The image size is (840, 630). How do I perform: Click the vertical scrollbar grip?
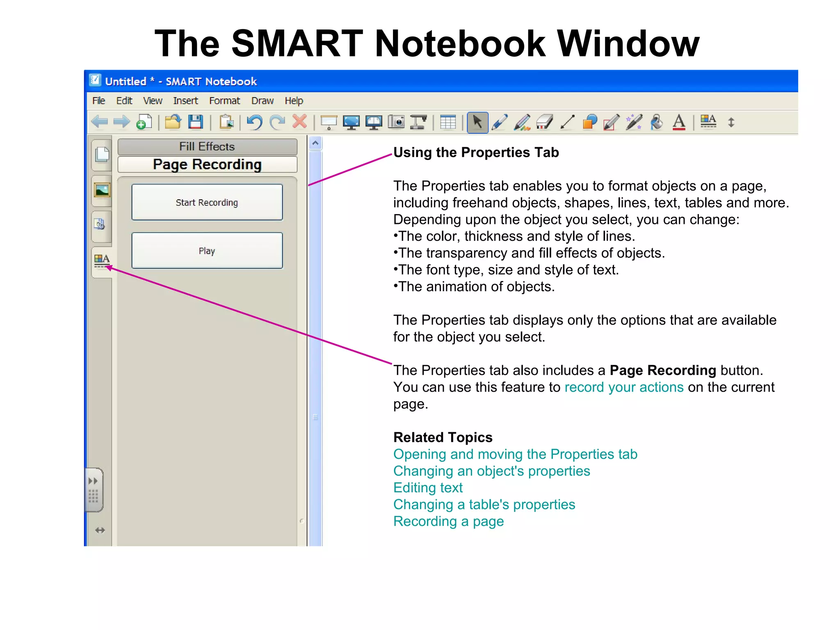pyautogui.click(x=315, y=417)
